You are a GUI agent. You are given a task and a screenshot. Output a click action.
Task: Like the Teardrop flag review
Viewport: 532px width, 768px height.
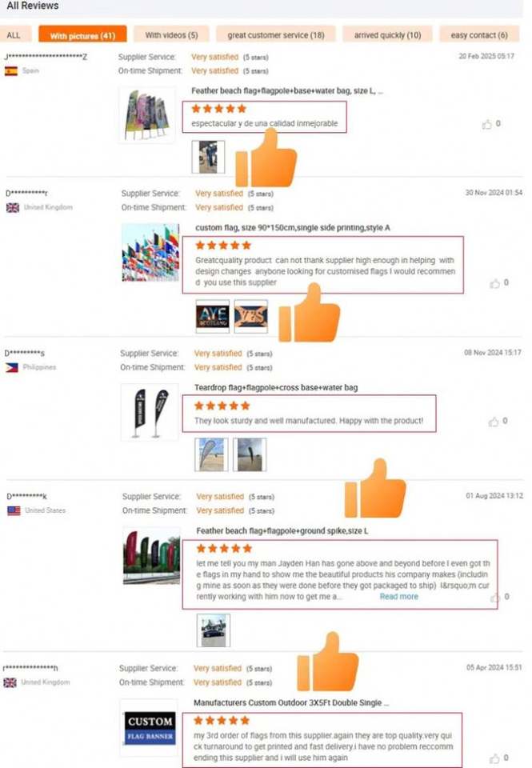(494, 422)
